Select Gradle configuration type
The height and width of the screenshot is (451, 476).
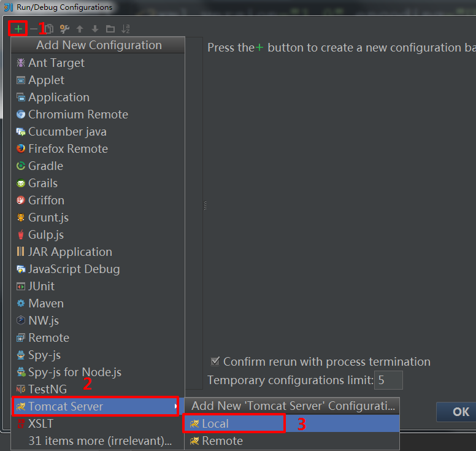[x=98, y=166]
